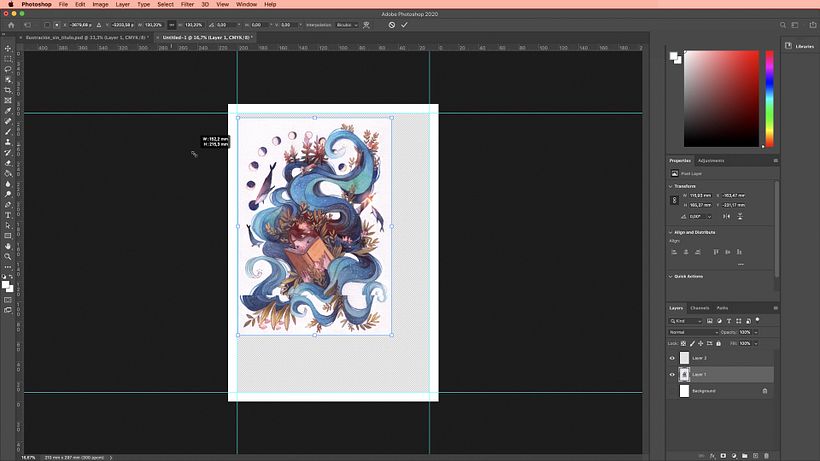820x461 pixels.
Task: Flip vertical in Properties panel
Action: click(740, 216)
